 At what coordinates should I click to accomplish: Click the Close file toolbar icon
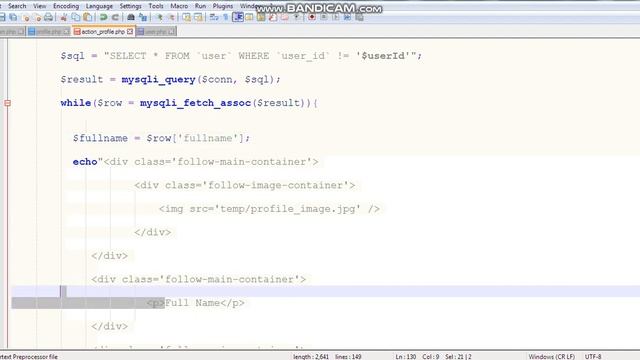click(26, 17)
